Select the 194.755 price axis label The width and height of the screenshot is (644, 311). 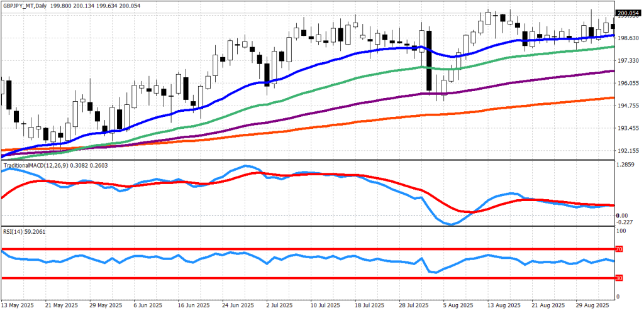point(629,106)
